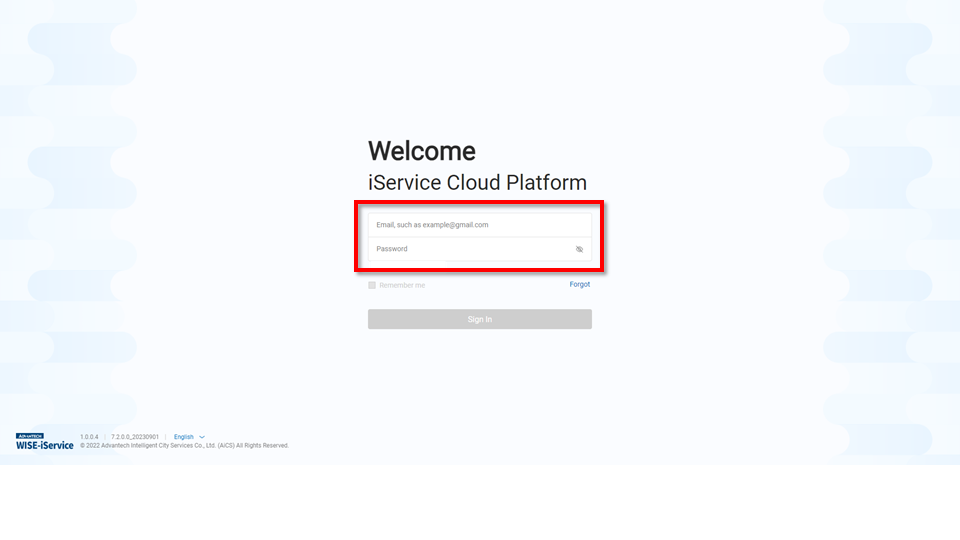Click the Sign In button
The image size is (960, 540).
(x=479, y=319)
